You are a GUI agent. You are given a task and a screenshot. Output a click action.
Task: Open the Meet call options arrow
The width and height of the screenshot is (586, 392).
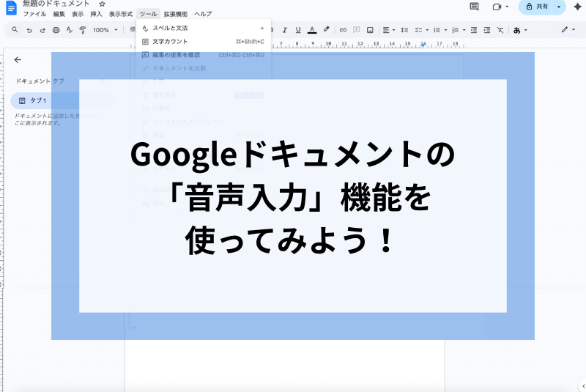pos(507,7)
